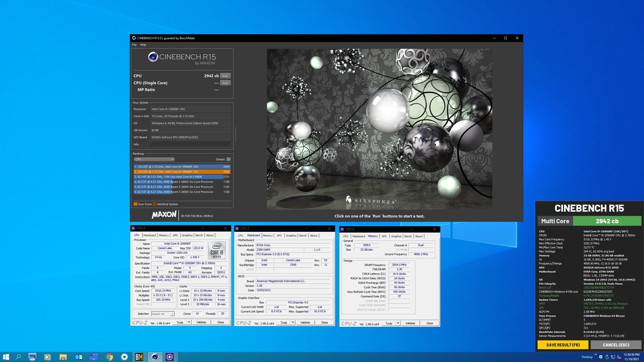This screenshot has width=644, height=362.
Task: Expand the Tools arrow in Memory CPU-Z
Action: coord(398,323)
